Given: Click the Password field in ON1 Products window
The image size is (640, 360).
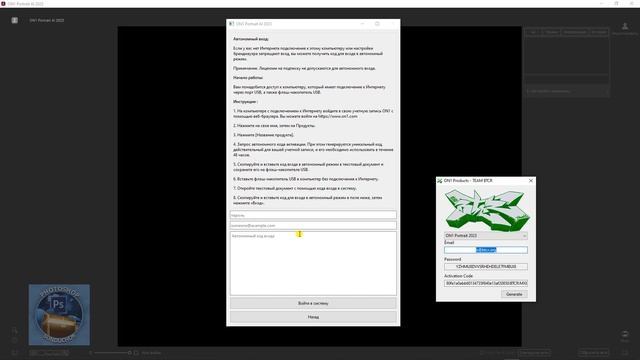Looking at the screenshot, I should tap(486, 267).
